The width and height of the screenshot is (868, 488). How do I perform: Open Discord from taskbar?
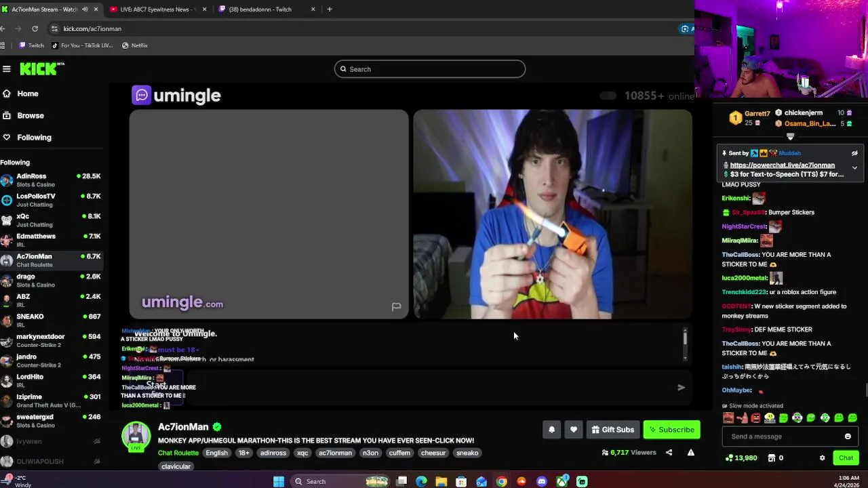point(541,481)
